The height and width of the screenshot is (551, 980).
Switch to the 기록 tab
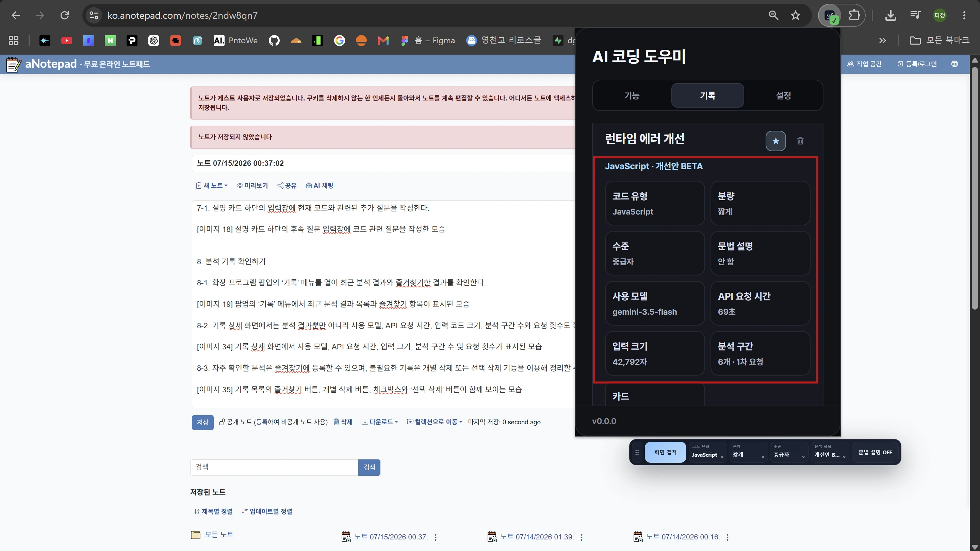coord(708,95)
